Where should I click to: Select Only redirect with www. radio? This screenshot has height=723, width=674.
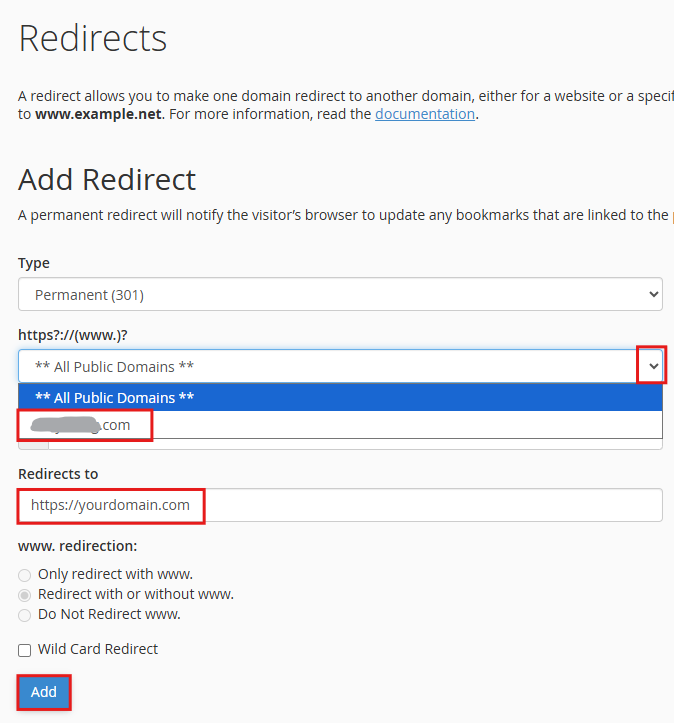[25, 575]
